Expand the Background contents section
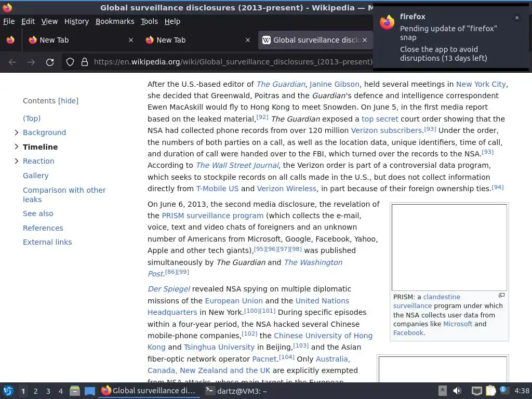Image resolution: width=532 pixels, height=399 pixels. click(x=16, y=132)
